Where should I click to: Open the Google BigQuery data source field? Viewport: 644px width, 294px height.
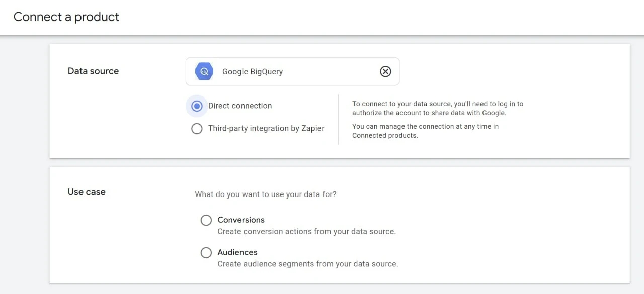(x=292, y=71)
